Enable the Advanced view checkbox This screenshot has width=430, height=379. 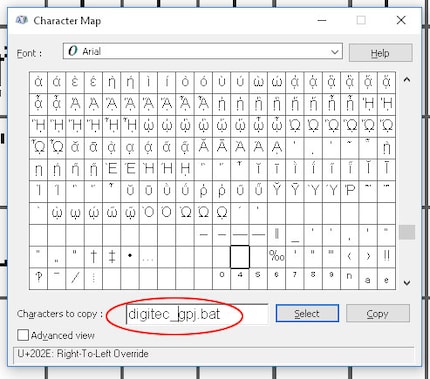(x=23, y=335)
